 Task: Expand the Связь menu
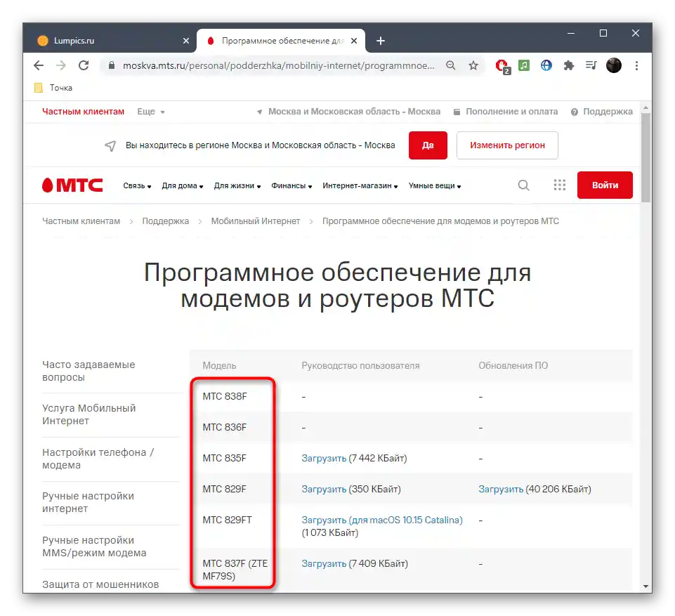(x=137, y=185)
